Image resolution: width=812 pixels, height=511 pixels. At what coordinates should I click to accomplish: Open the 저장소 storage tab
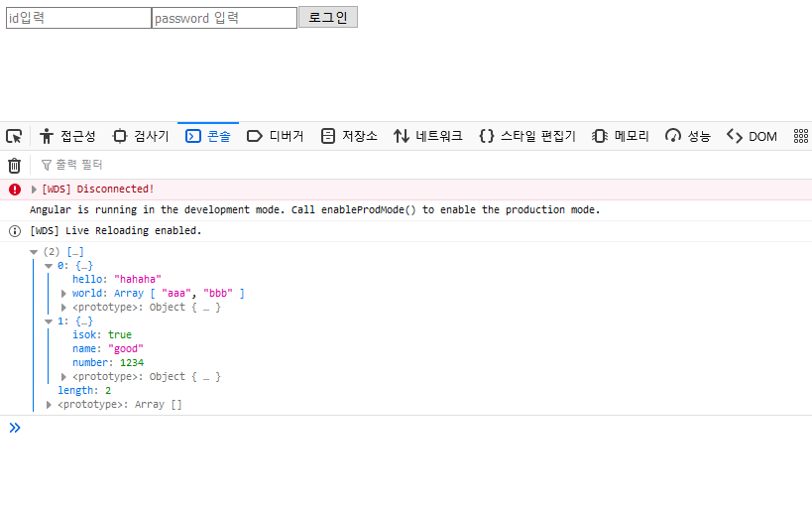coord(349,136)
